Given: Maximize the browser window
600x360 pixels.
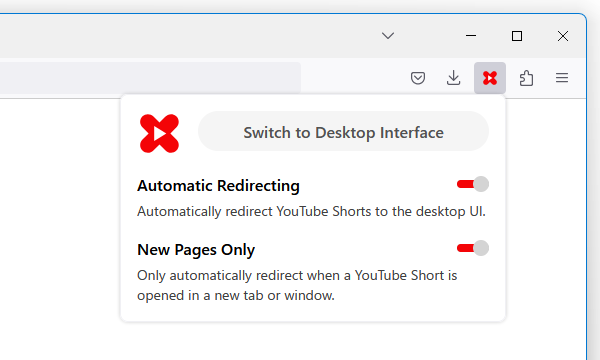Looking at the screenshot, I should point(517,36).
